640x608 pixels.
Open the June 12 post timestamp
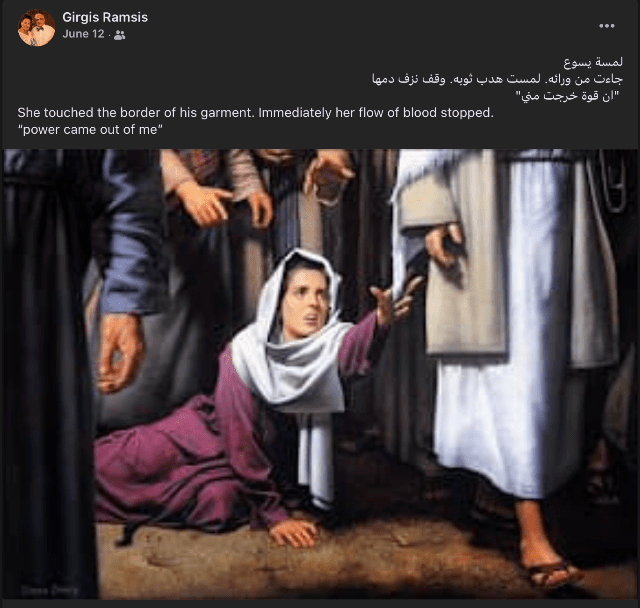(83, 34)
